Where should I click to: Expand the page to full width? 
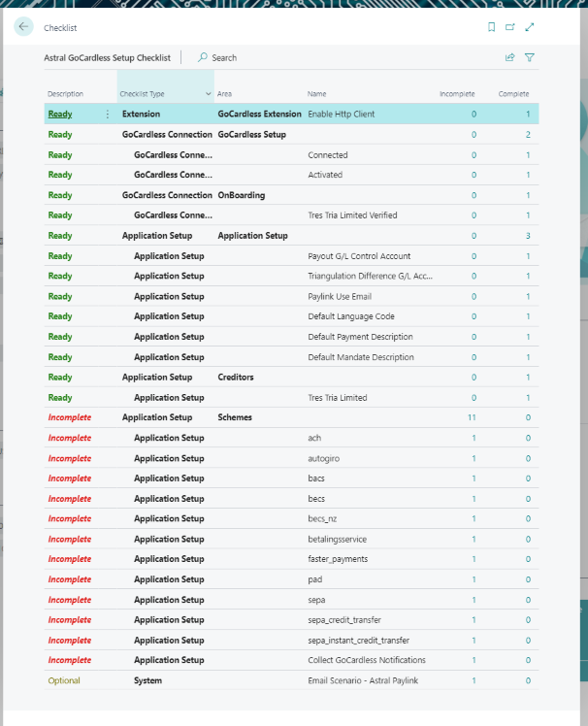[x=530, y=27]
